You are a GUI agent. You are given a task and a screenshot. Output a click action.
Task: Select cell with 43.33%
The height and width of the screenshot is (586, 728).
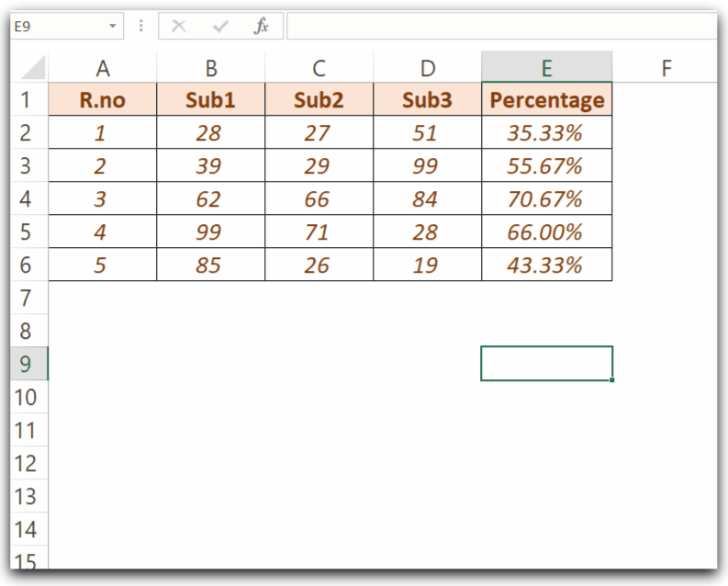tap(547, 265)
